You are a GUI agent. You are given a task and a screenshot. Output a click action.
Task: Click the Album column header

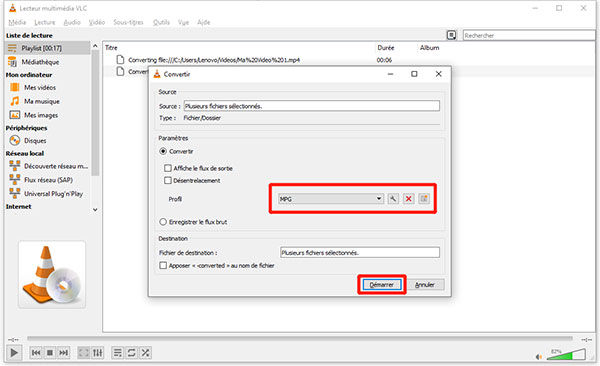tap(429, 47)
